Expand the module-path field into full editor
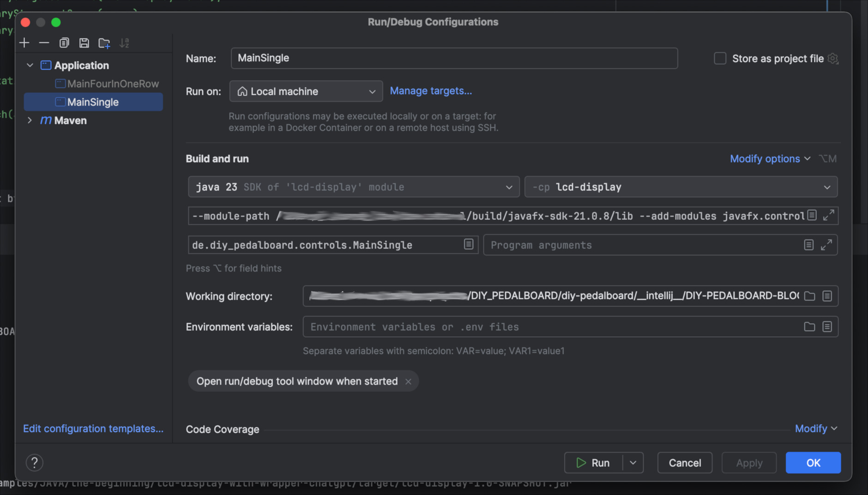 (828, 216)
